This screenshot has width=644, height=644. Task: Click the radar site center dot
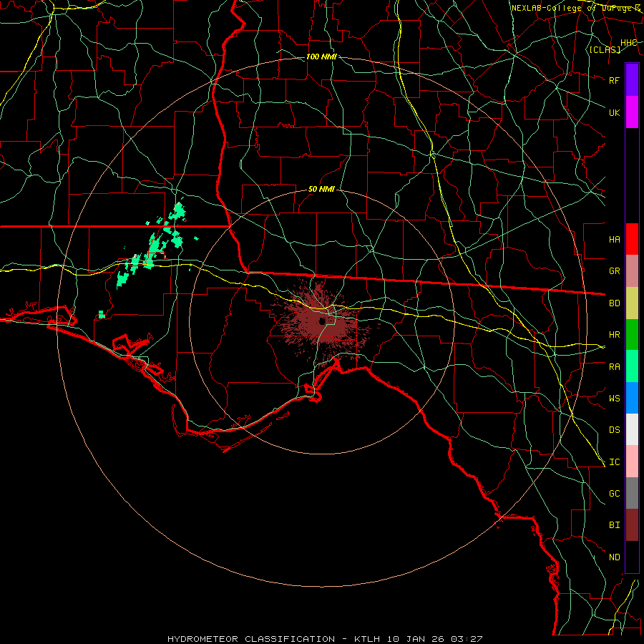323,321
